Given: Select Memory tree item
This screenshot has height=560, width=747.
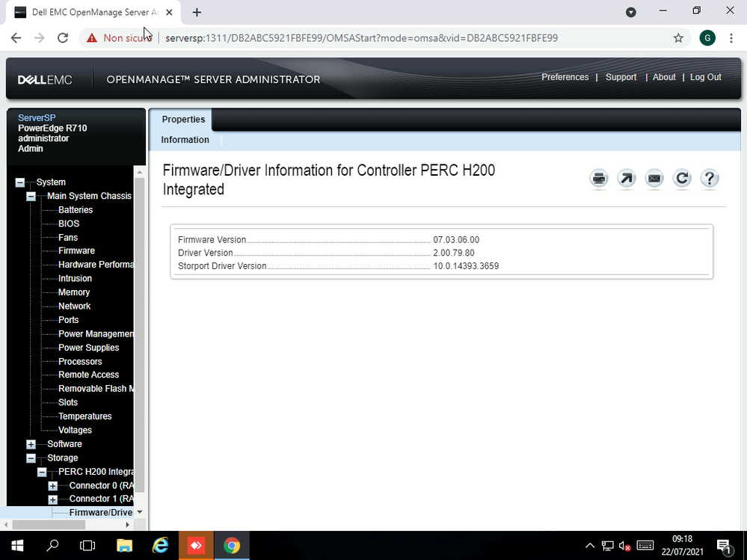Looking at the screenshot, I should pyautogui.click(x=74, y=292).
